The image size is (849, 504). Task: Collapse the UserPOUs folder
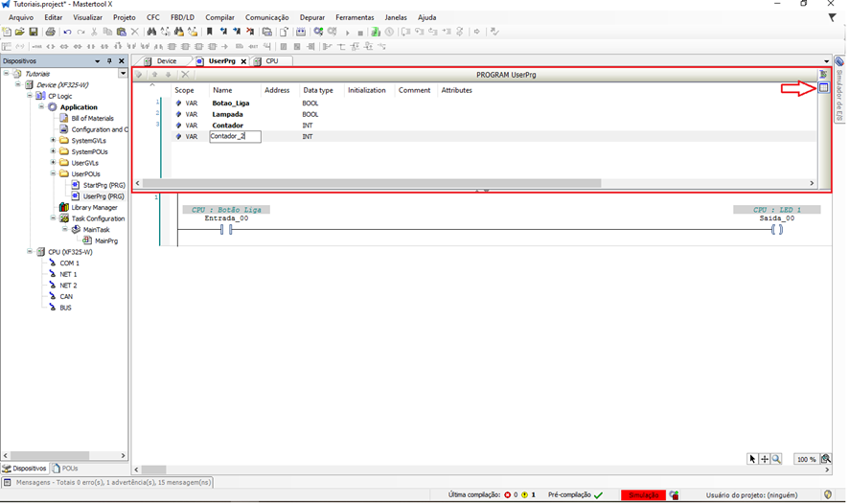(x=53, y=174)
